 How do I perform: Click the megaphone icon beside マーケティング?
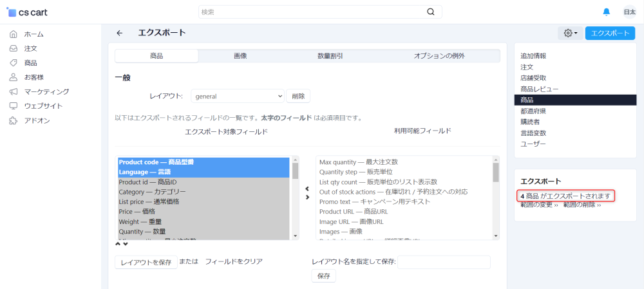14,91
